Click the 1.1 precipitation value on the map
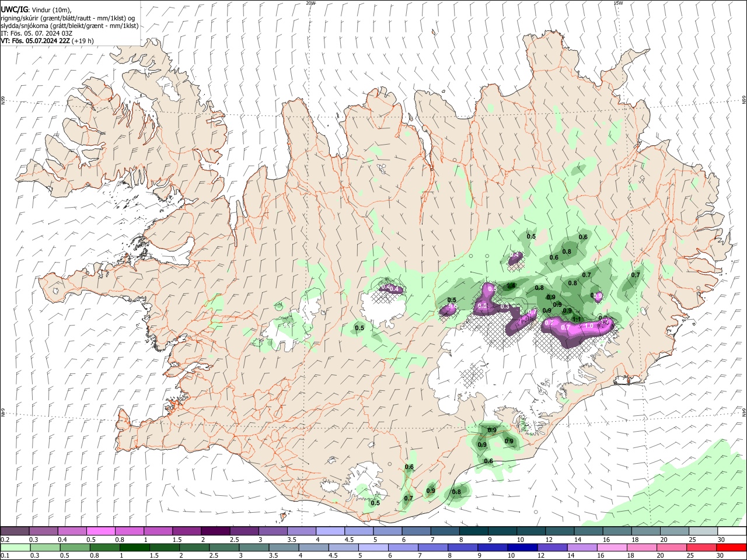The width and height of the screenshot is (747, 560). 577,319
